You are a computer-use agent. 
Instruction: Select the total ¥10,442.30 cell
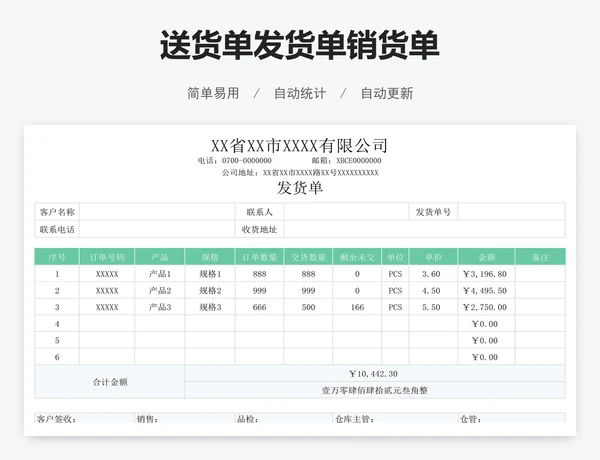[x=375, y=374]
